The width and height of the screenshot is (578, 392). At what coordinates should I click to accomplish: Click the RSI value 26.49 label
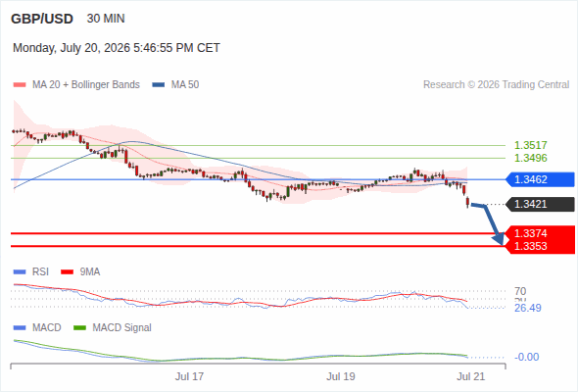coord(528,308)
